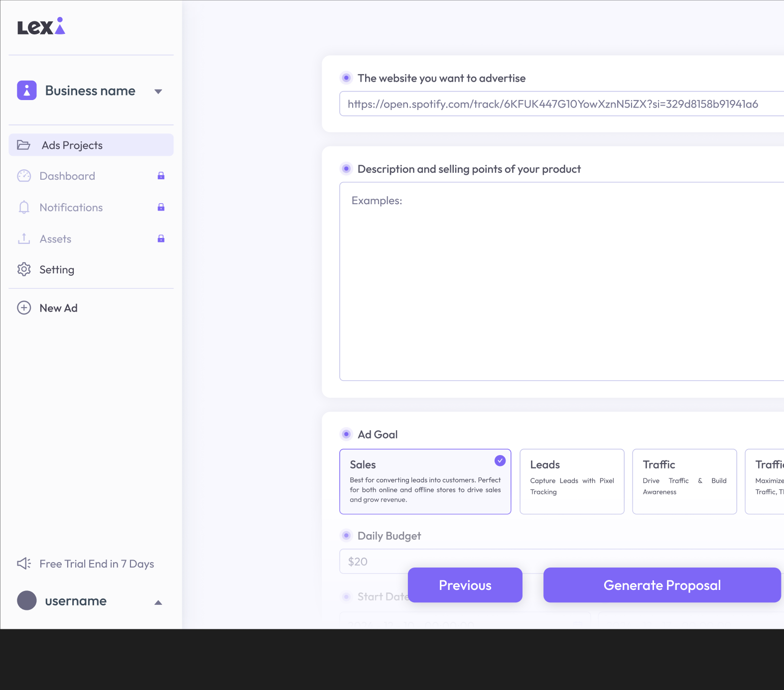Select the Sales ad goal card

(x=425, y=481)
